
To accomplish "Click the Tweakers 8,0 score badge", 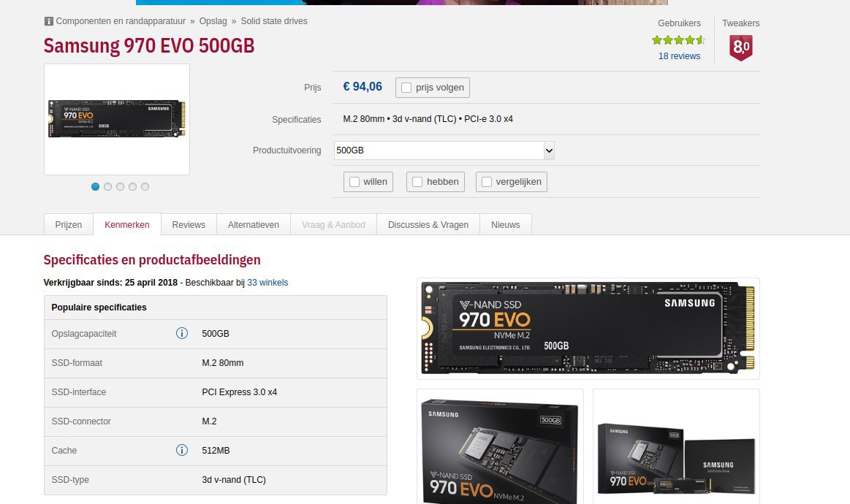I will point(741,47).
